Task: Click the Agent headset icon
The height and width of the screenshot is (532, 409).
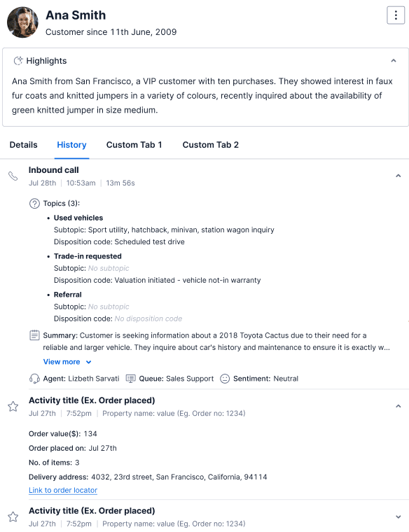Action: pyautogui.click(x=34, y=379)
